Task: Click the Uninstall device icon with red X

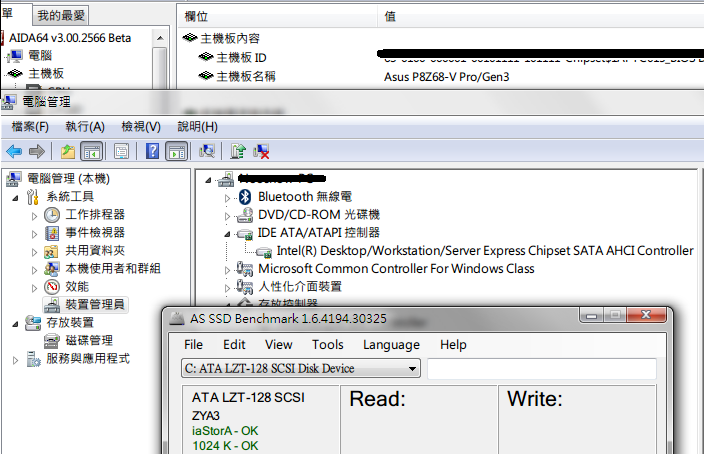Action: (x=261, y=151)
